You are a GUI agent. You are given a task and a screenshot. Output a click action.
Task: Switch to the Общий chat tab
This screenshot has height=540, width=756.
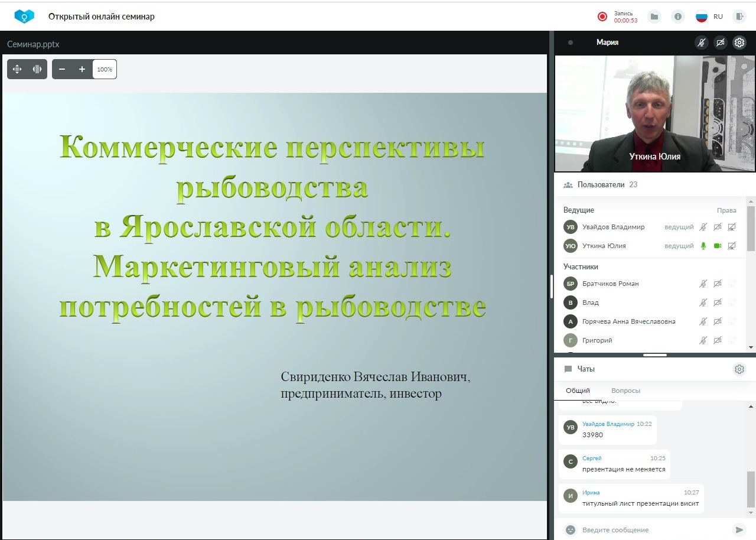(578, 391)
